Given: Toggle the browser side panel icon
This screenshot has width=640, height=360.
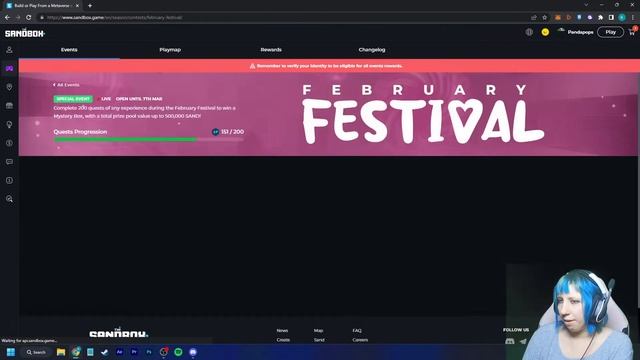Looking at the screenshot, I should [611, 18].
